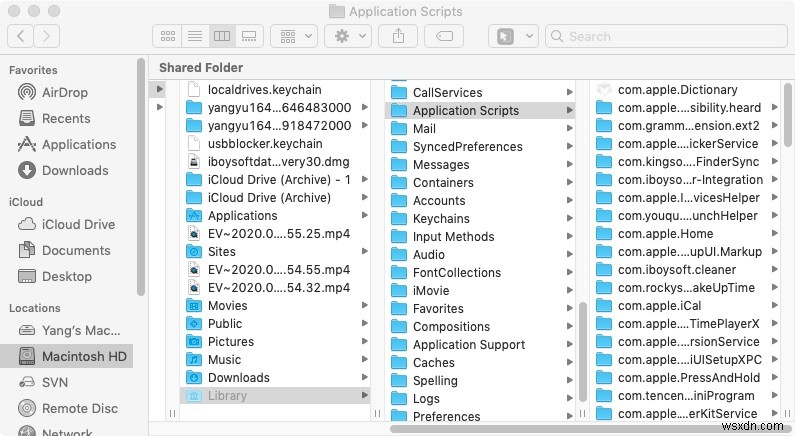
Task: Go forward with the right arrow button
Action: point(47,36)
